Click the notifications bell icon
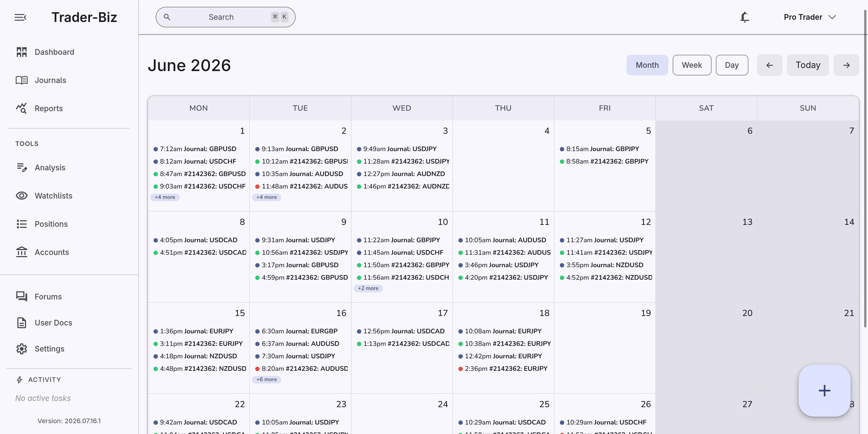 (745, 17)
